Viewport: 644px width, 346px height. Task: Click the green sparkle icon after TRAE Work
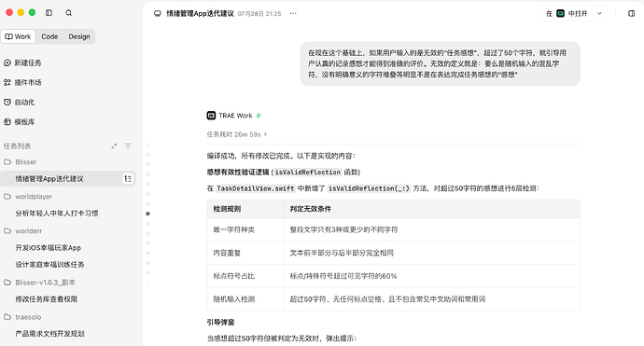(x=259, y=116)
